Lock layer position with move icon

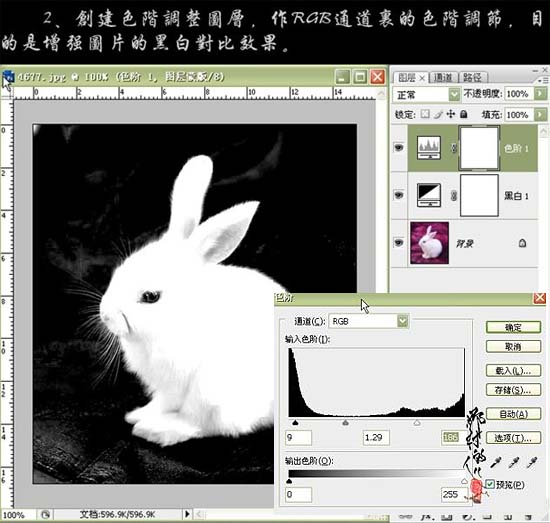[451, 114]
